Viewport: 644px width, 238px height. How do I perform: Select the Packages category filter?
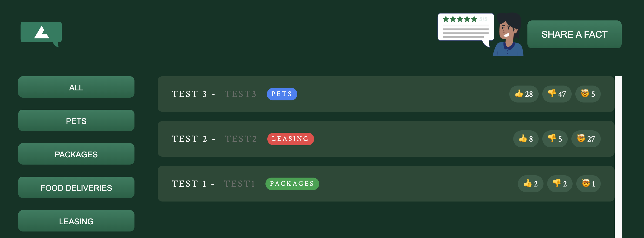coord(76,154)
